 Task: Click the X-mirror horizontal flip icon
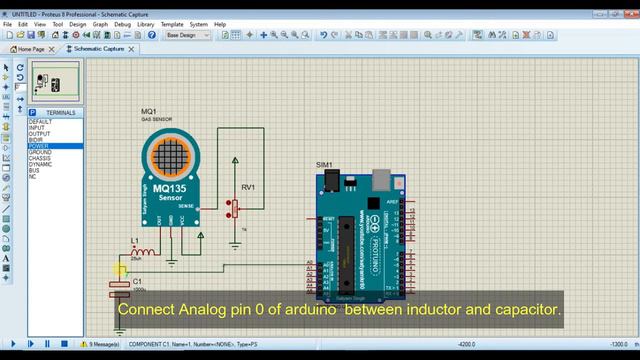coord(20,99)
